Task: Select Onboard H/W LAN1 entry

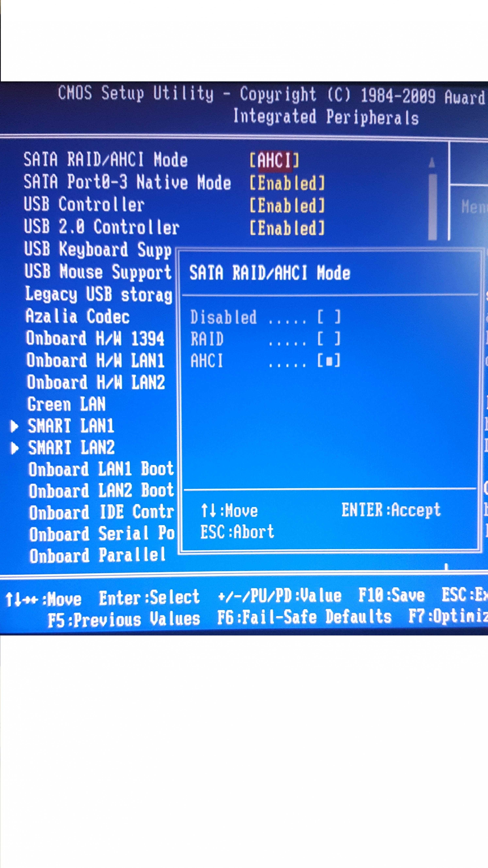Action: (x=95, y=361)
